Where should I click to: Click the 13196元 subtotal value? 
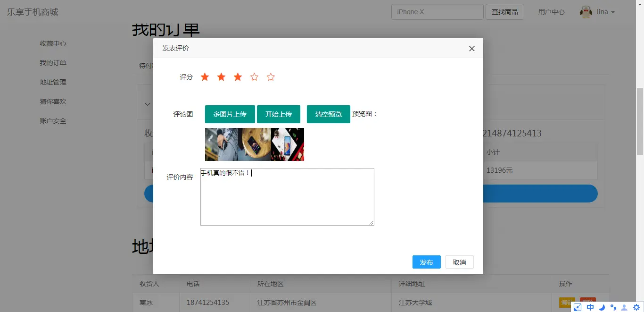[499, 170]
